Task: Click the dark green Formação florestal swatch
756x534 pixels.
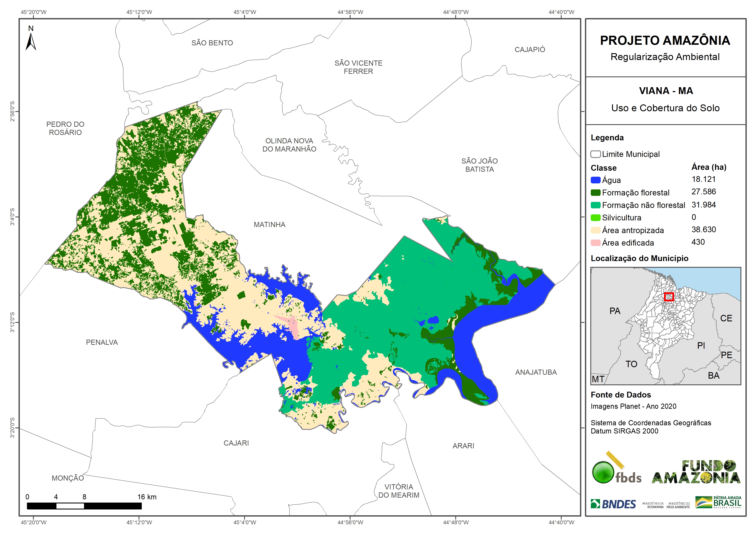Action: tap(595, 193)
